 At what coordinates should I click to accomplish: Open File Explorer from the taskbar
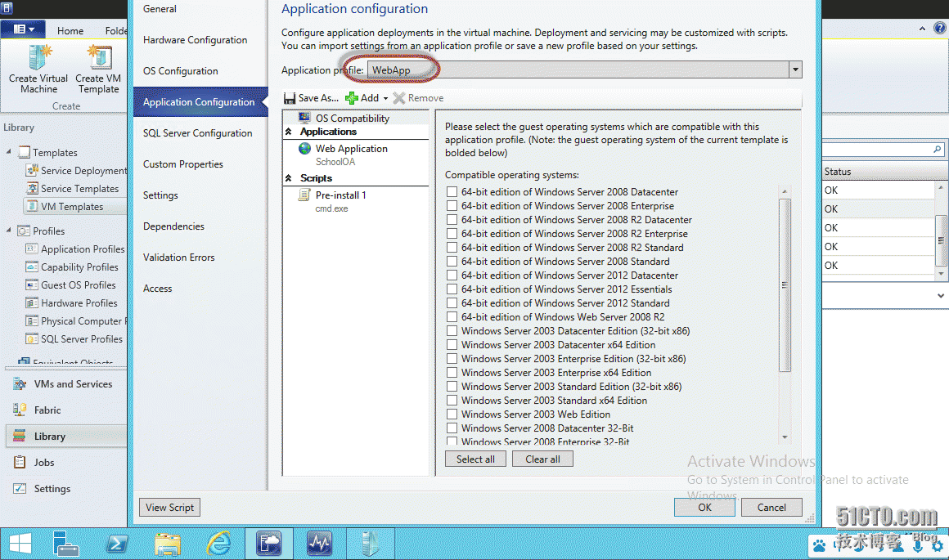(x=168, y=544)
